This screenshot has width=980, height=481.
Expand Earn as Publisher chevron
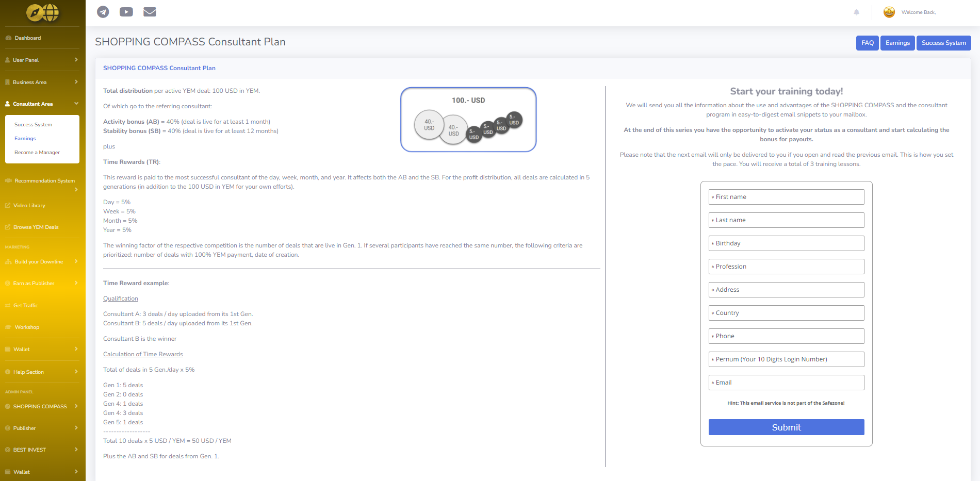click(x=76, y=283)
